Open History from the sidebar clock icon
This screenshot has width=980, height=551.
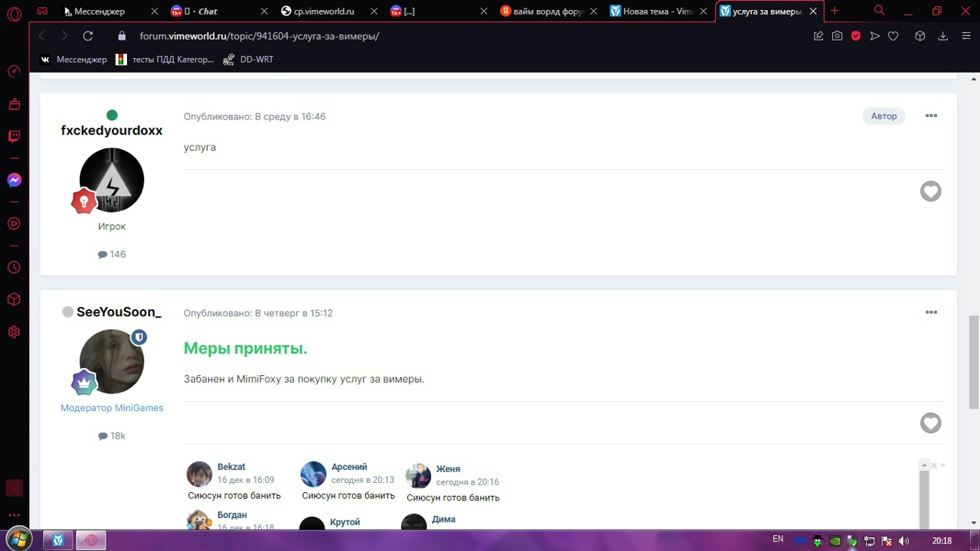tap(14, 268)
